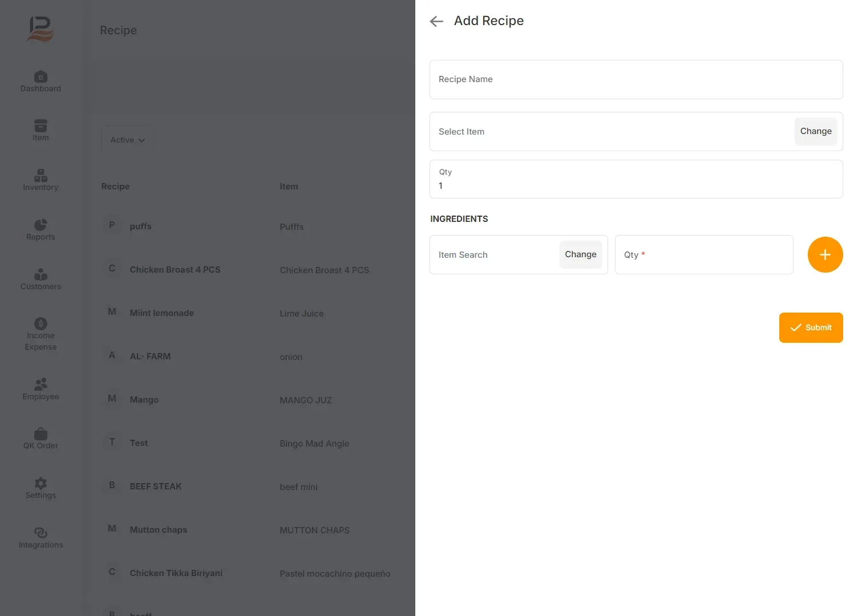Open Customers in the sidebar
854x616 pixels.
pos(41,279)
